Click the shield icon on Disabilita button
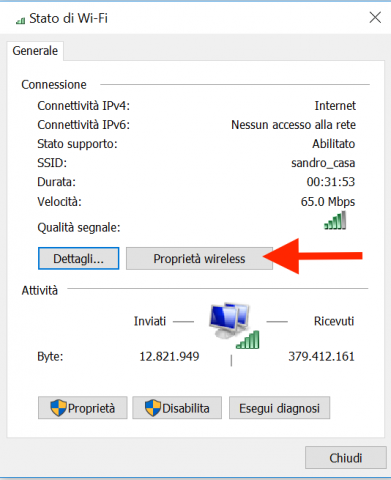Screen dimensions: 391x480 [x=153, y=408]
